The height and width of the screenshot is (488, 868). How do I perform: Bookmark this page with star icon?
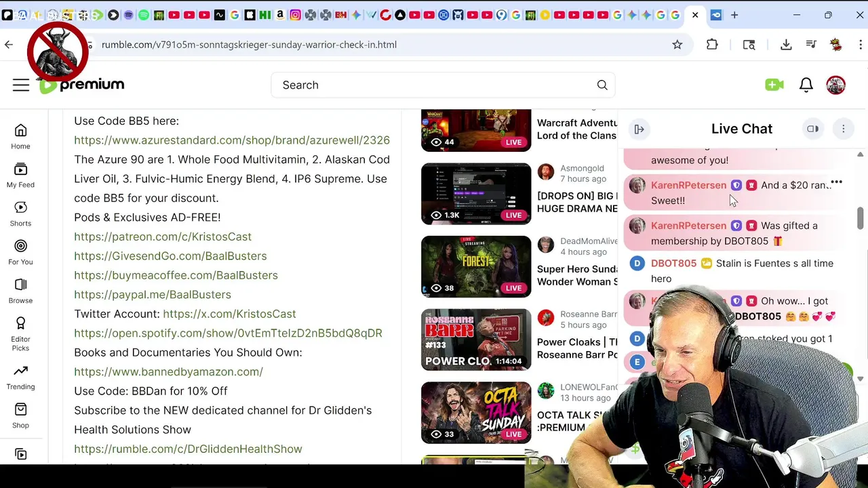click(x=677, y=45)
